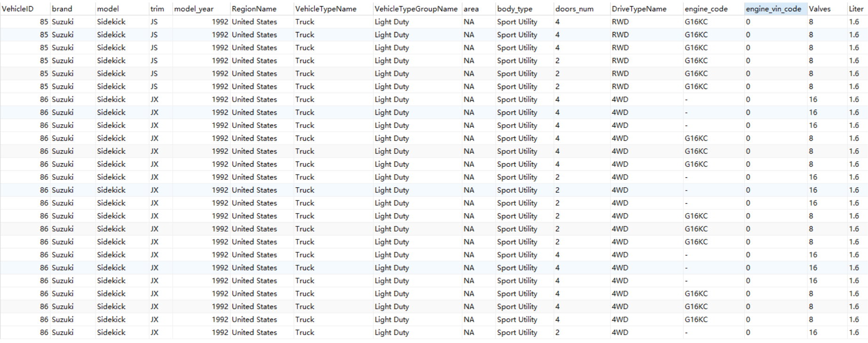The image size is (868, 343).
Task: Select the DriveTypeName column header
Action: pyautogui.click(x=639, y=9)
